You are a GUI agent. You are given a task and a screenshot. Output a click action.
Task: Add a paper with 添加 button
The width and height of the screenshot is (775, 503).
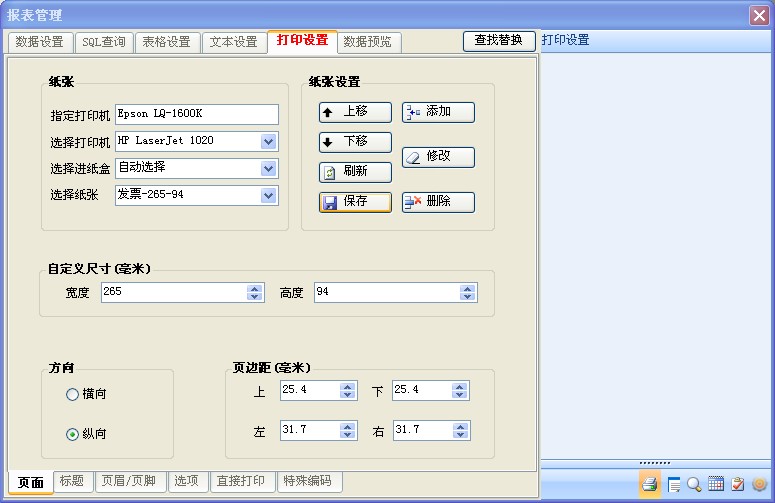tap(438, 112)
